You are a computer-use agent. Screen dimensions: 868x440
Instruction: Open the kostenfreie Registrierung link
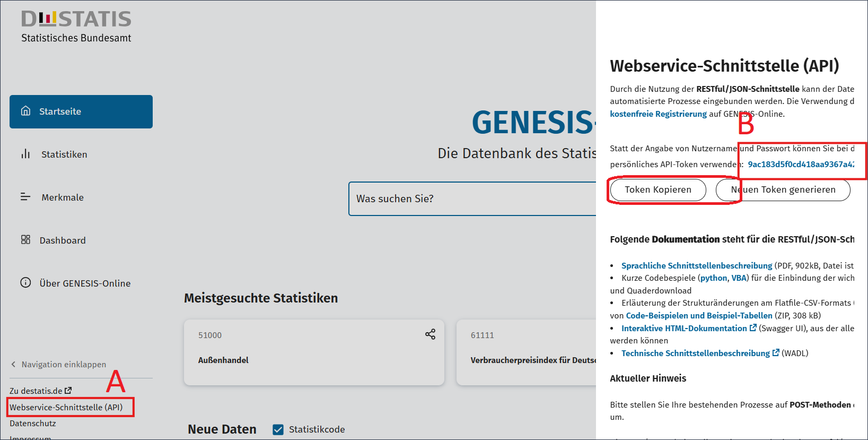click(658, 114)
